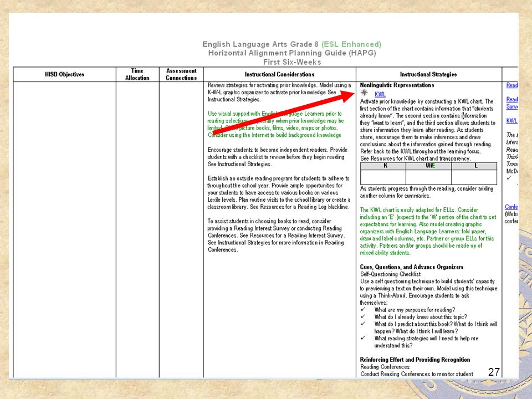Click 'As students progress through the reading' sentence
Image resolution: width=532 pixels, height=399 pixels.
(427, 192)
